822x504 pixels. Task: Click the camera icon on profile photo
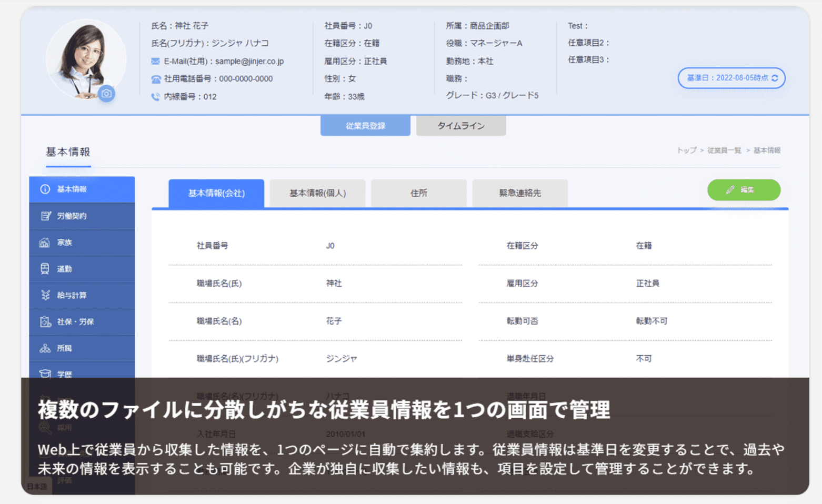click(x=107, y=94)
